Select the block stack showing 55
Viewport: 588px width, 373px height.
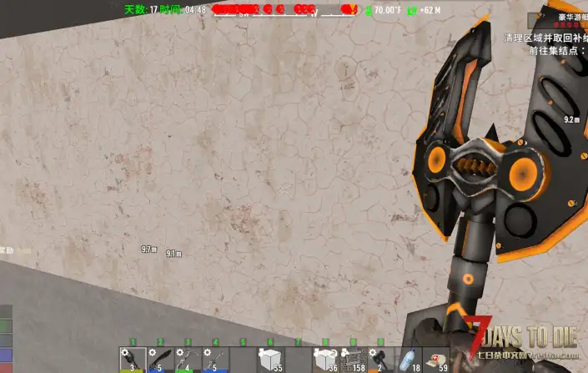click(270, 360)
